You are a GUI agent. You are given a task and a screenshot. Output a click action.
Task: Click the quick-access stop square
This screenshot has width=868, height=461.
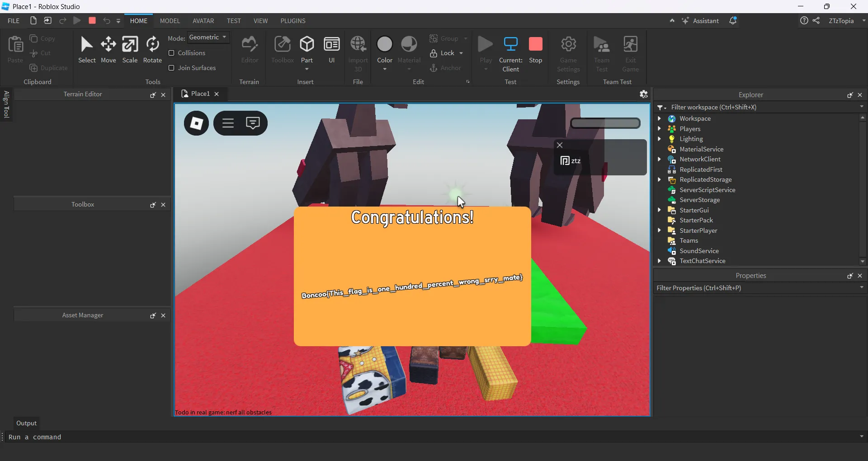click(92, 21)
